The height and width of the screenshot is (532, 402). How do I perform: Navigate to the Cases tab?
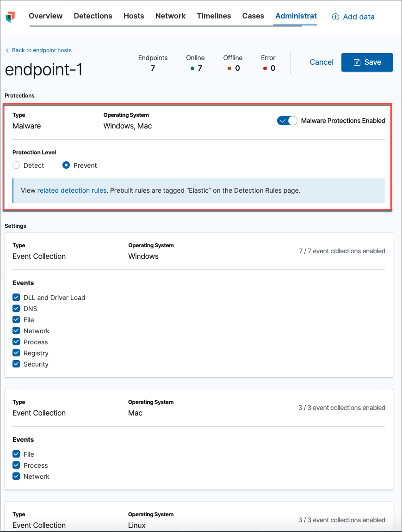[x=253, y=16]
